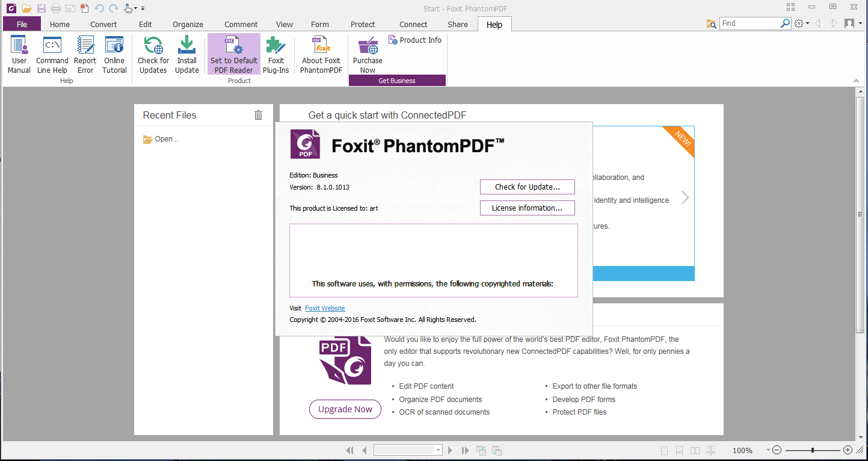Click the License information... button
868x461 pixels.
[528, 208]
